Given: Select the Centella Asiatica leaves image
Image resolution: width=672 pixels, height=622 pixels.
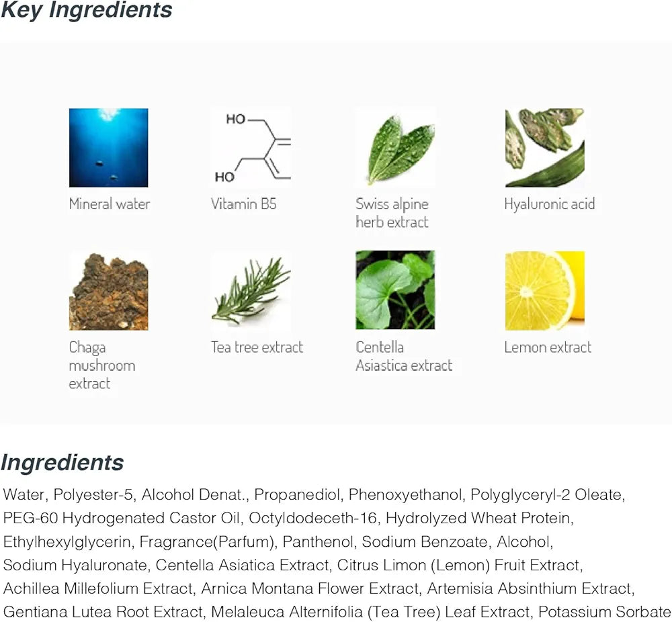Looking at the screenshot, I should (x=395, y=290).
